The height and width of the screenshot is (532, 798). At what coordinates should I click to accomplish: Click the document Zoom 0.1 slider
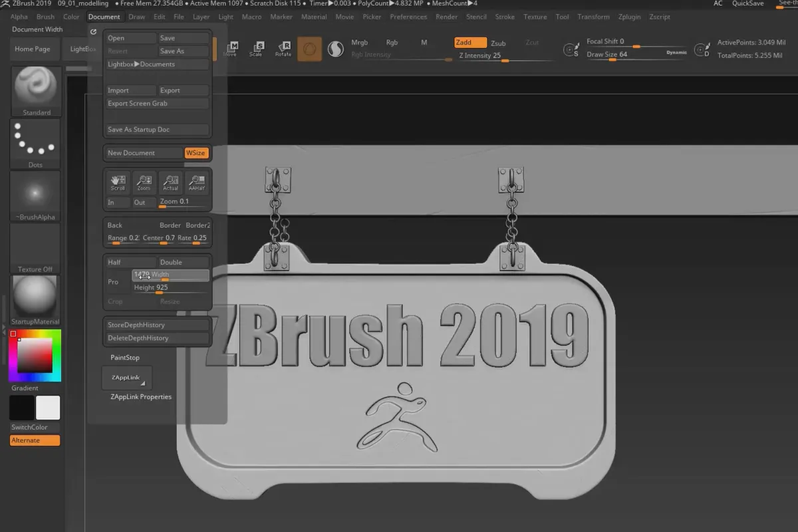(x=184, y=202)
